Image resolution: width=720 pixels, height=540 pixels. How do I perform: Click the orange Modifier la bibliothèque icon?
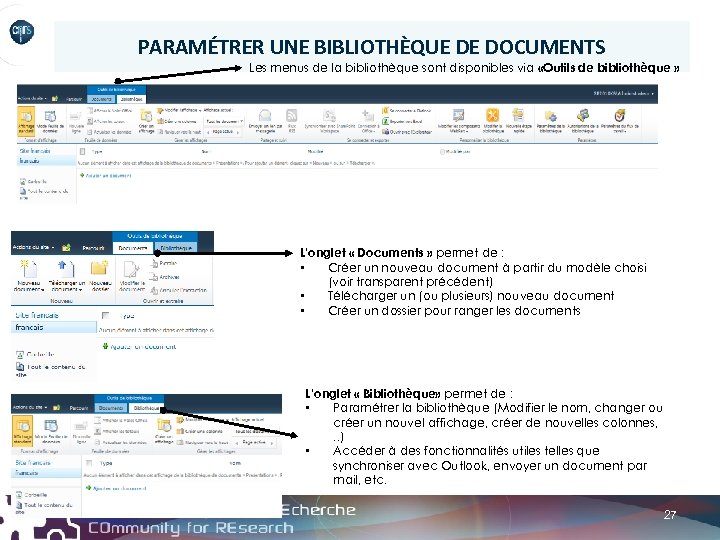492,115
